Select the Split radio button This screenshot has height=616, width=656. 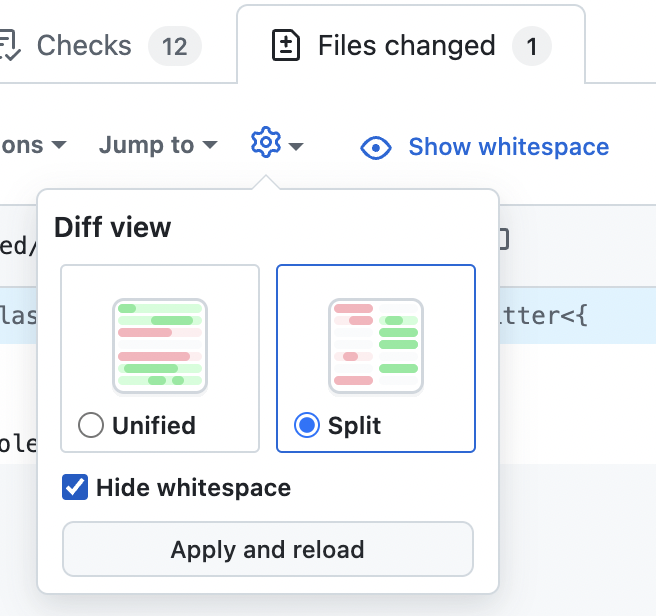(307, 426)
